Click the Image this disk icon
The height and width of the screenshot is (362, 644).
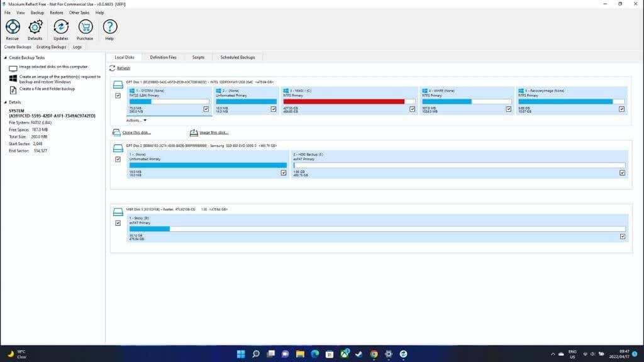pos(194,133)
